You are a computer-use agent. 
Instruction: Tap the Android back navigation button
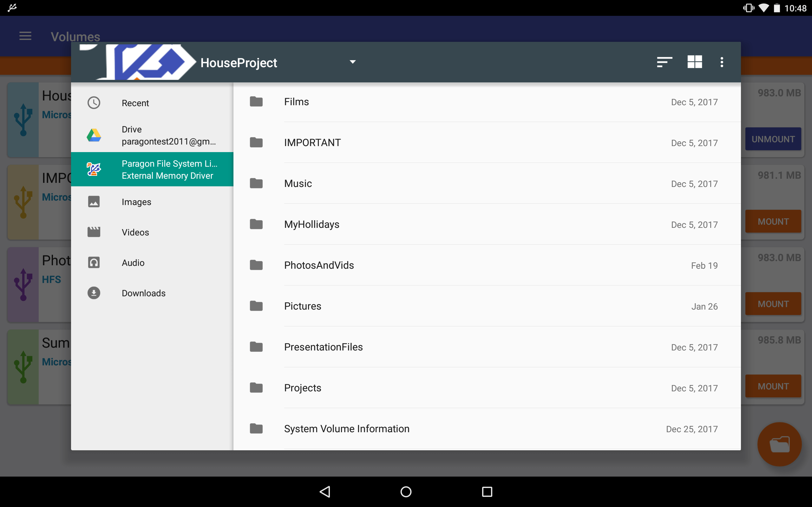click(325, 491)
